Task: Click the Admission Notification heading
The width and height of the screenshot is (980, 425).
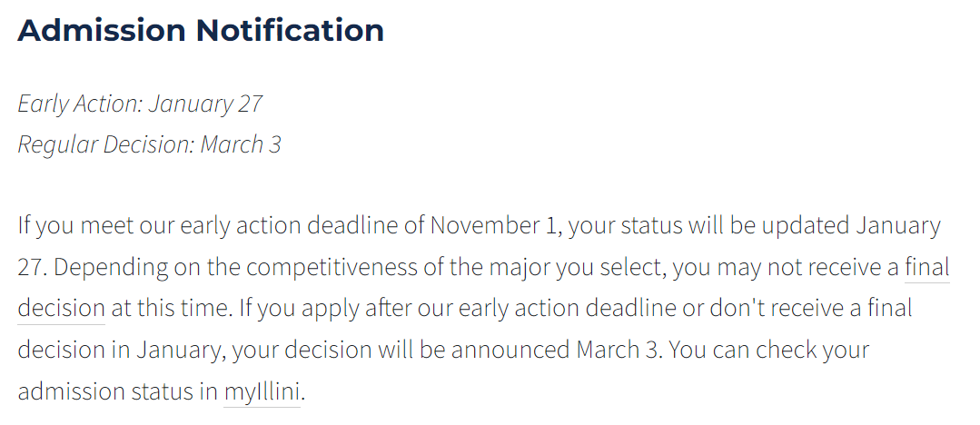Action: [201, 31]
